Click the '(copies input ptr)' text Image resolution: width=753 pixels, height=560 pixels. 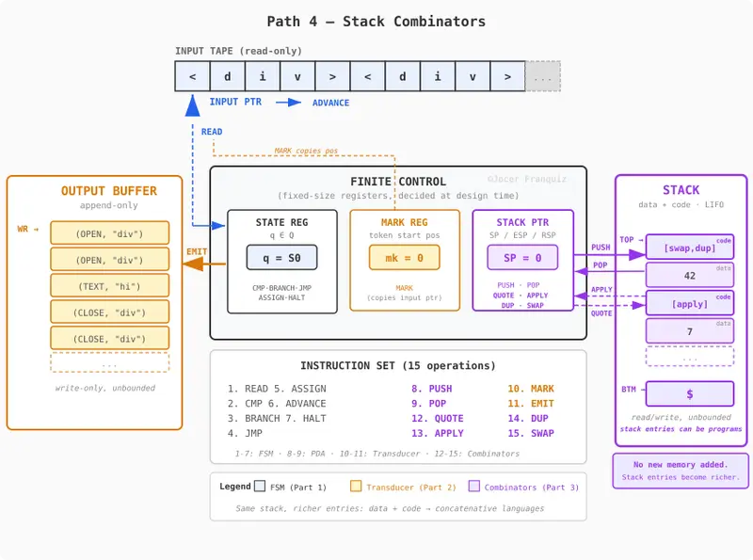(x=405, y=297)
